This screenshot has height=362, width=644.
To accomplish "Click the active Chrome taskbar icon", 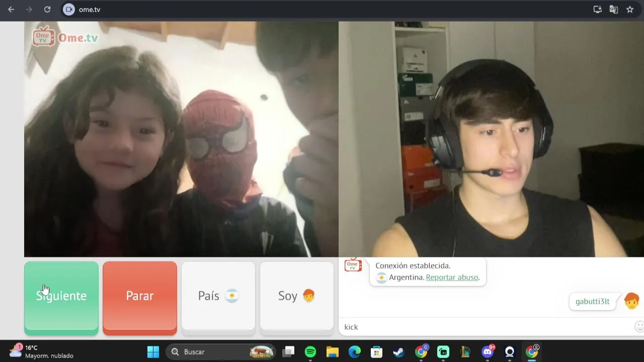I will [532, 352].
